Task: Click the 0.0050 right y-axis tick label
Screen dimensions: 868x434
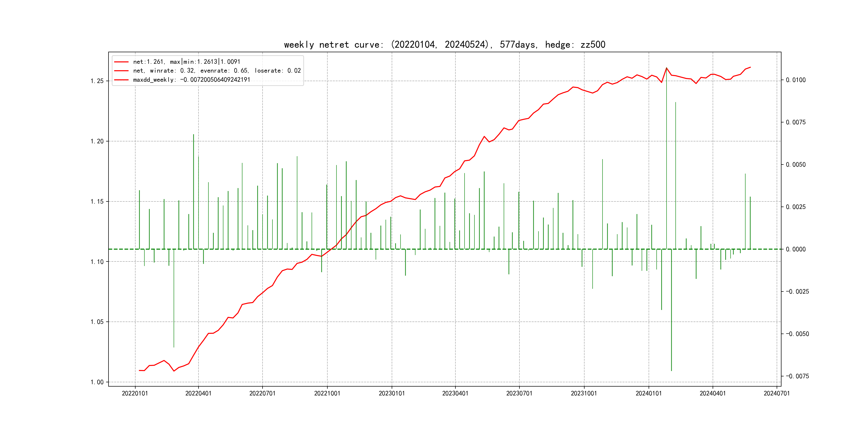Action: coord(796,165)
